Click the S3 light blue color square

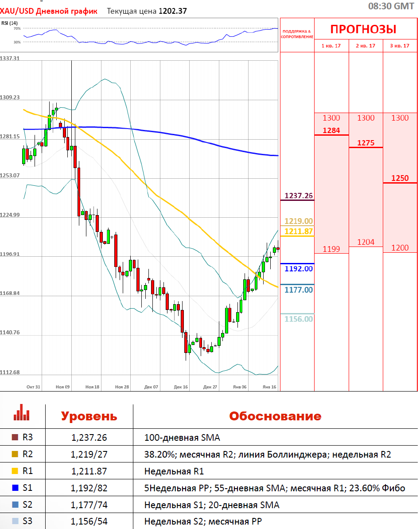(x=15, y=521)
